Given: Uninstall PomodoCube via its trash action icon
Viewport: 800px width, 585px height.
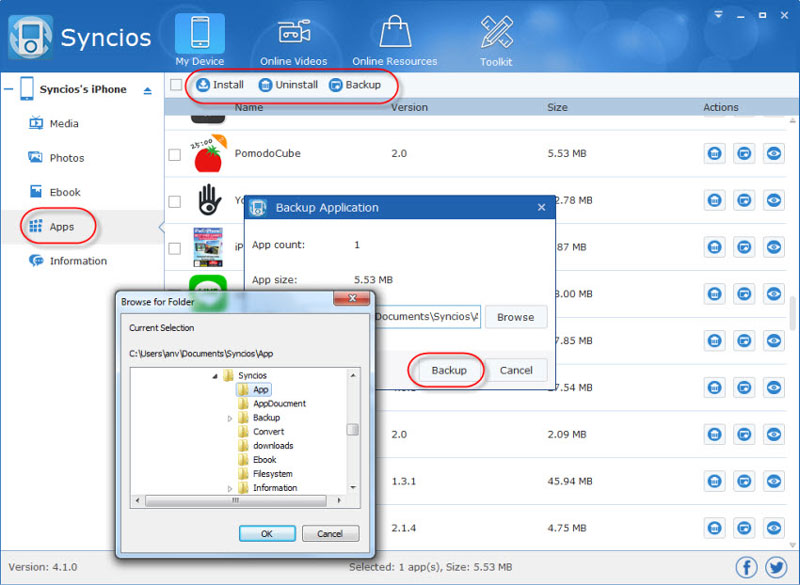Looking at the screenshot, I should click(x=715, y=153).
